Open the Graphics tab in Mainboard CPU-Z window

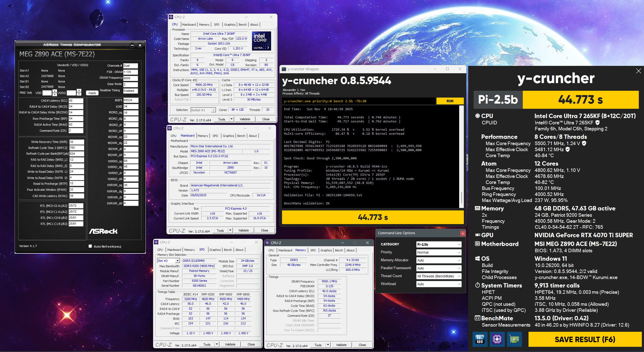(x=228, y=136)
